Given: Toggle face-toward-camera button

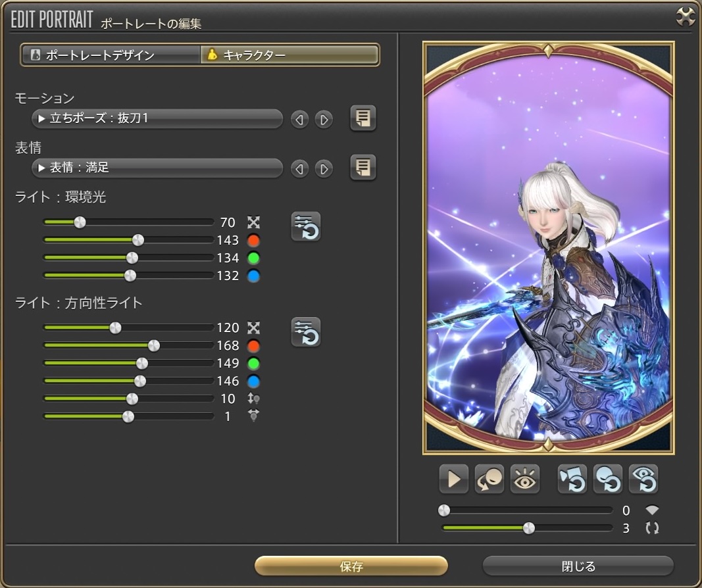Looking at the screenshot, I should pos(489,479).
